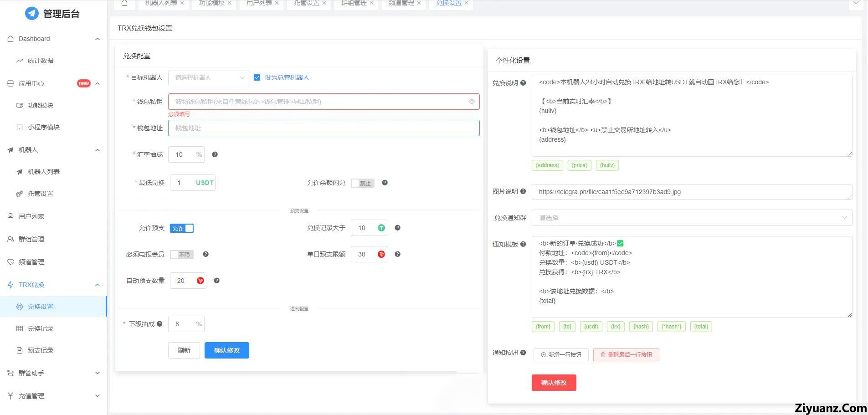Click the home icon tab
868x415 pixels.
point(124,4)
